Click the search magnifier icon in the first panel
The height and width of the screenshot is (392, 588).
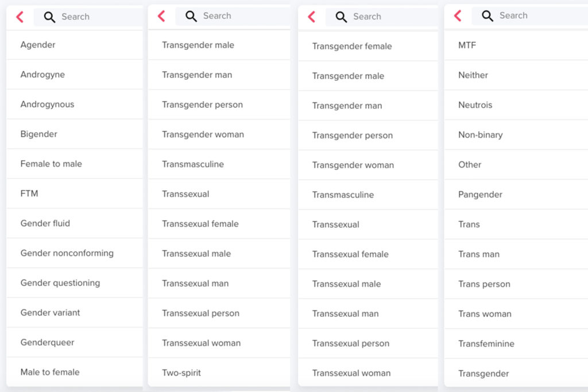pyautogui.click(x=49, y=17)
